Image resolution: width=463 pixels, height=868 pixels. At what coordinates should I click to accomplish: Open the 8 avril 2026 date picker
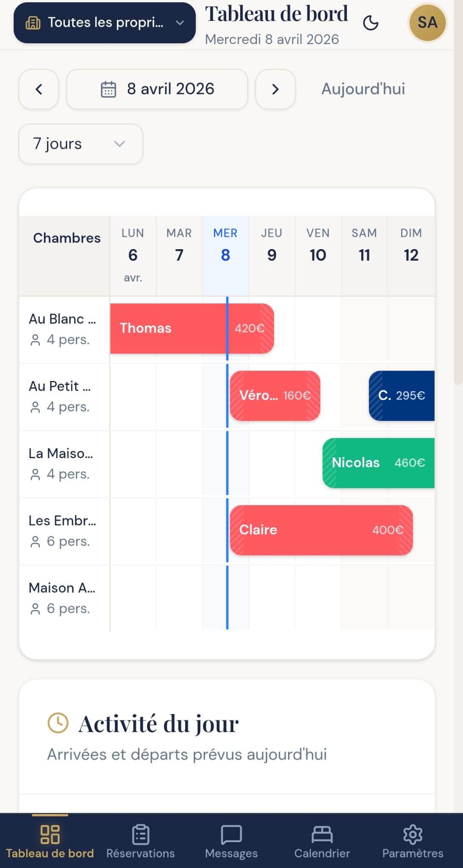pos(157,89)
